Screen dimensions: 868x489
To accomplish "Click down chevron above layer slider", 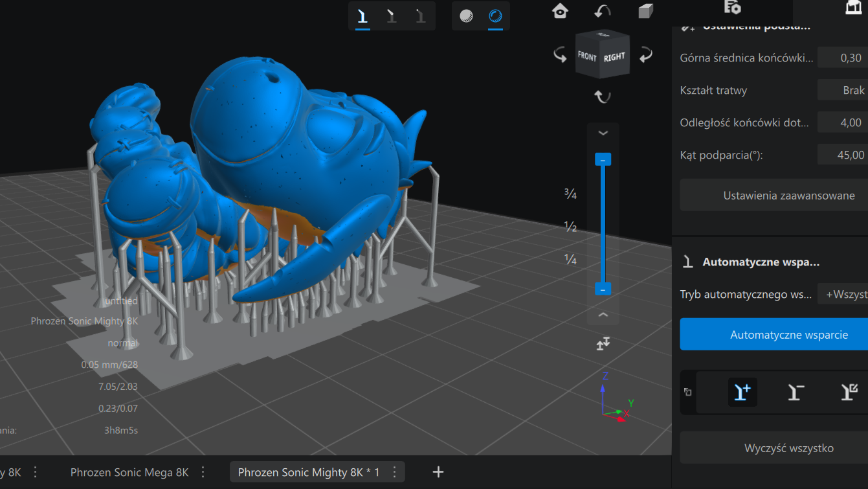I will coord(603,133).
